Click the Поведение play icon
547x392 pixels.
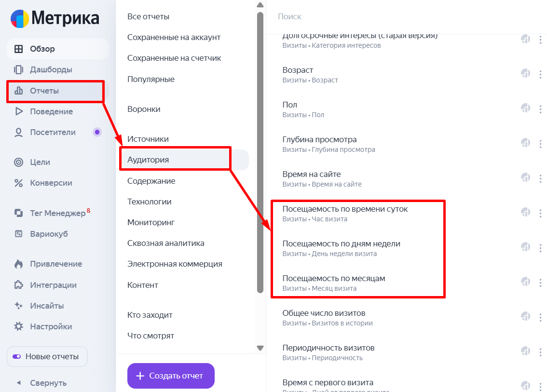pyautogui.click(x=19, y=111)
